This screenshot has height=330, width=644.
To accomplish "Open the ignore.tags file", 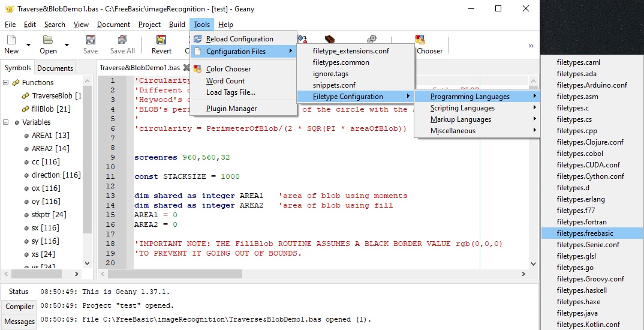I will click(x=356, y=74).
